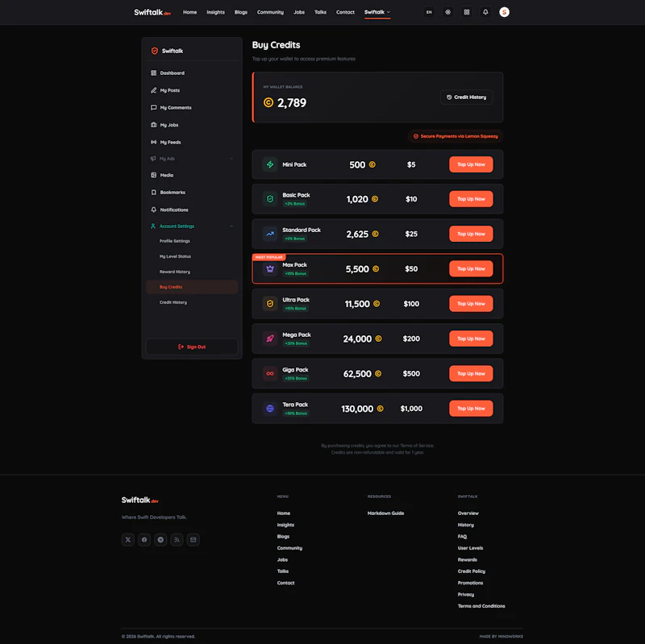Viewport: 645px width, 644px height.
Task: Open the apps grid icon in header
Action: coord(467,12)
